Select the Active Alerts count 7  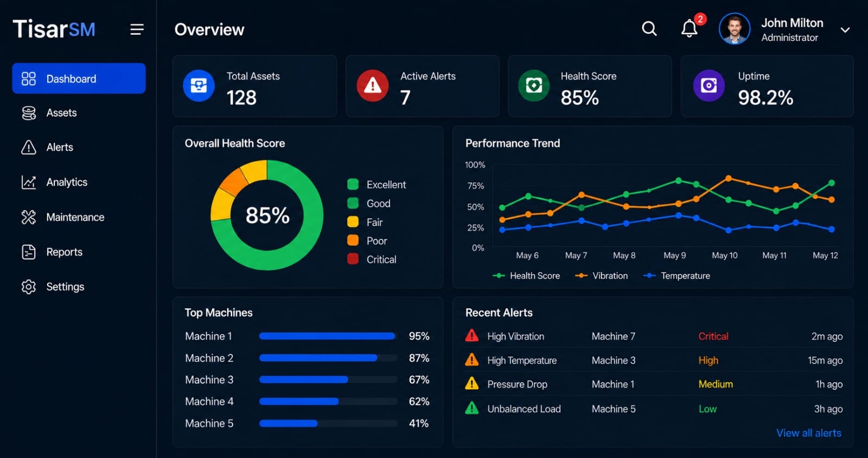[x=405, y=98]
